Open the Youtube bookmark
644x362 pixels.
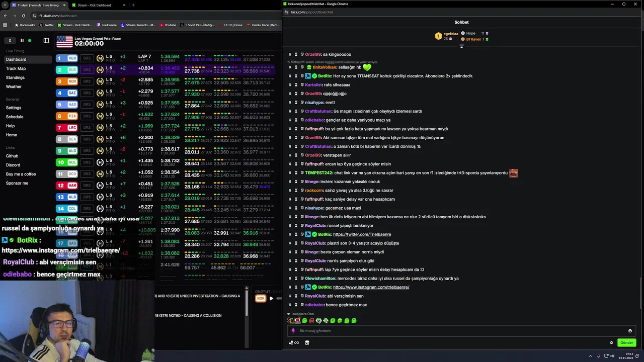pyautogui.click(x=168, y=25)
